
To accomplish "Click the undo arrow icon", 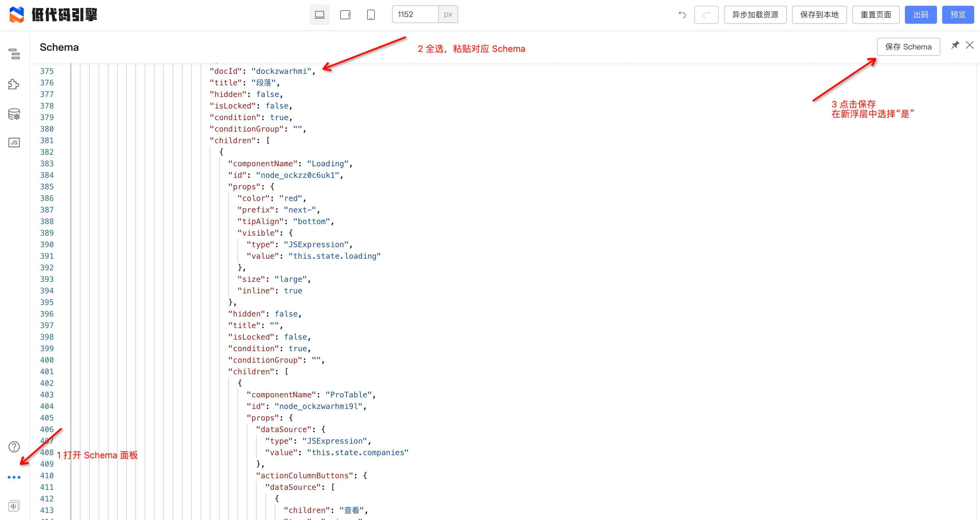I will [x=682, y=14].
